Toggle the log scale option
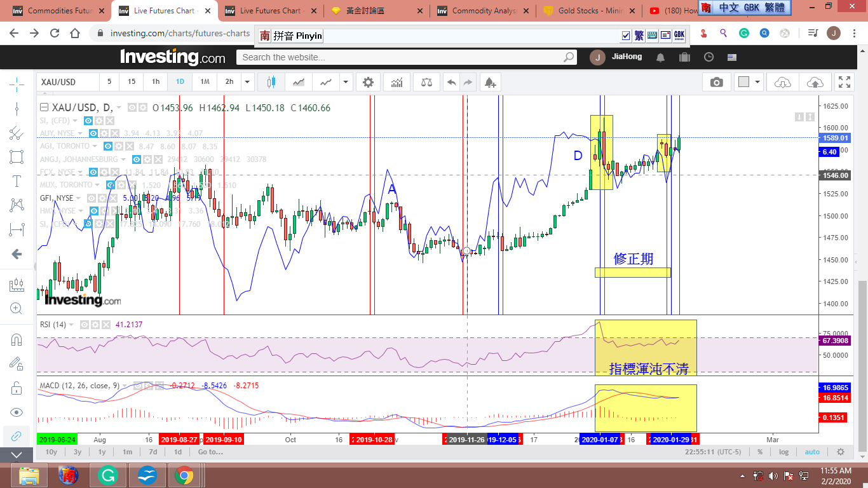This screenshot has height=488, width=868. pyautogui.click(x=783, y=452)
